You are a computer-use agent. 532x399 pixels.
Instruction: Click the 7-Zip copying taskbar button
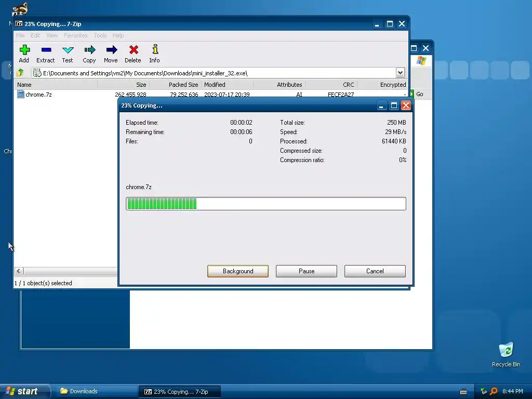click(x=180, y=392)
